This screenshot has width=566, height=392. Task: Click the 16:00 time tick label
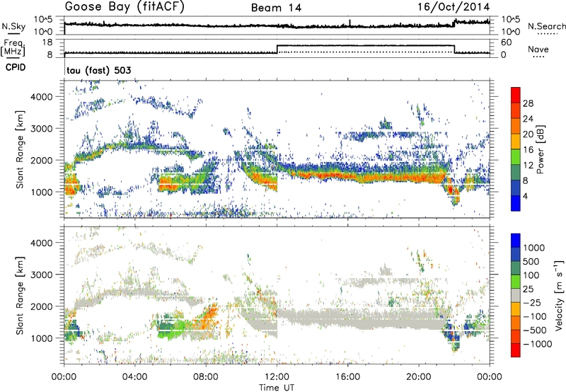click(347, 377)
